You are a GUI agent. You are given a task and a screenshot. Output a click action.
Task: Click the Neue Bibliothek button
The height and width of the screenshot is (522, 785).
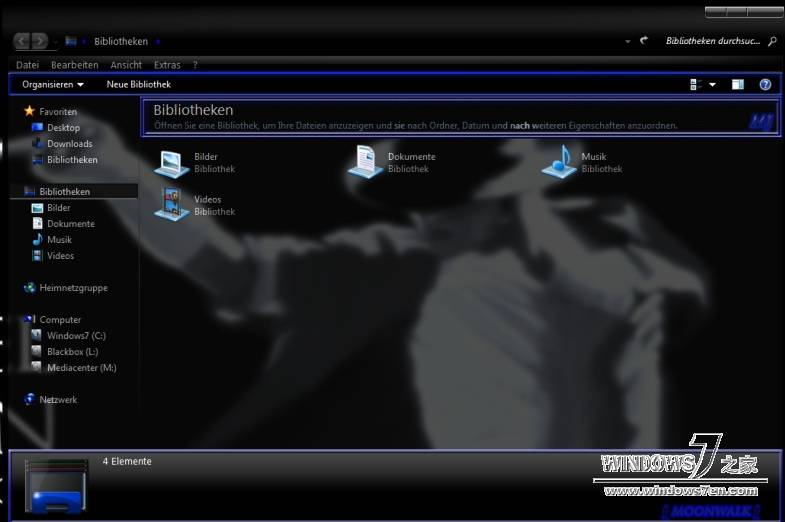[139, 85]
